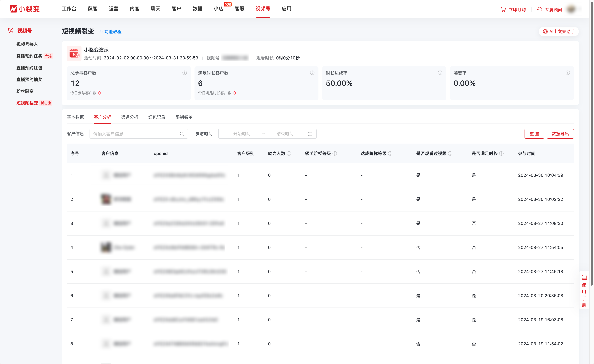Image resolution: width=594 pixels, height=364 pixels.
Task: Switch to the 红包记录 tab
Action: pyautogui.click(x=157, y=117)
